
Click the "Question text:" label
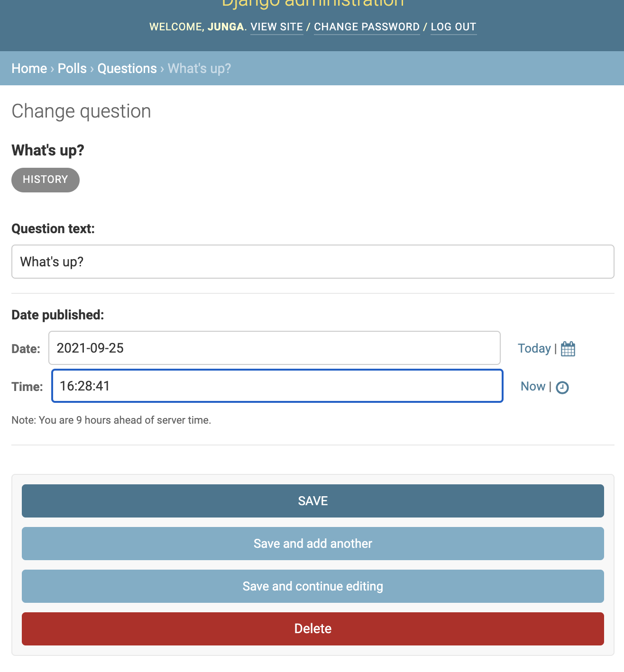[53, 228]
